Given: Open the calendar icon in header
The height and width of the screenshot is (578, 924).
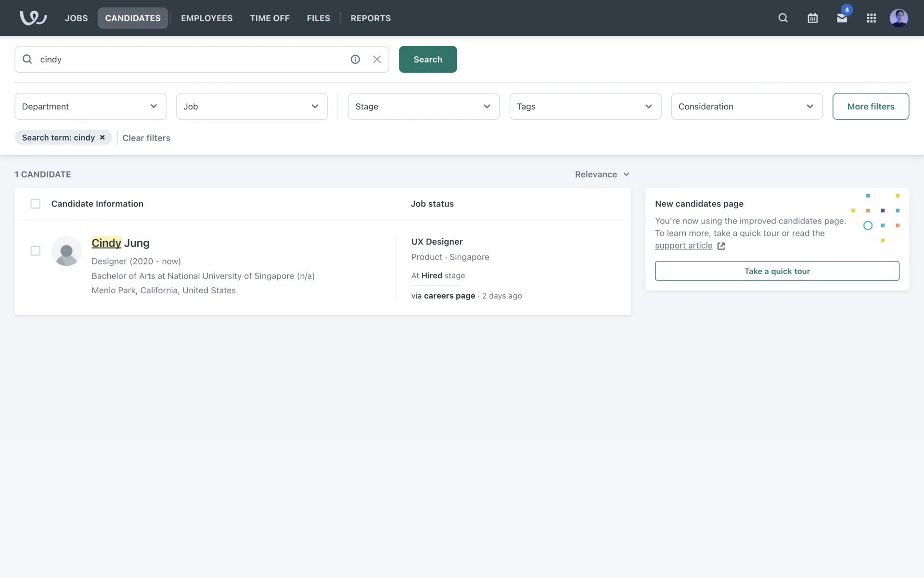Looking at the screenshot, I should 812,18.
